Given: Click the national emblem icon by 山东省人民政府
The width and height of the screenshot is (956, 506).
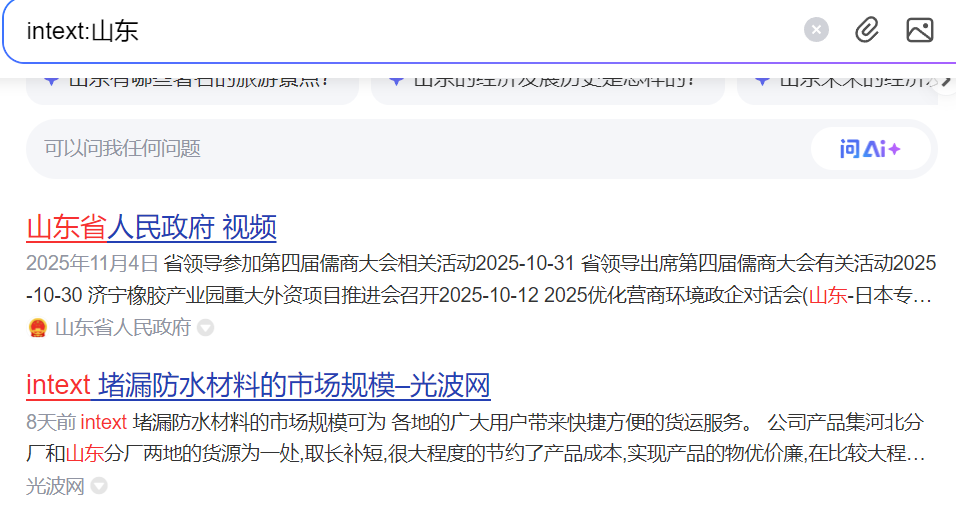Looking at the screenshot, I should pos(38,328).
